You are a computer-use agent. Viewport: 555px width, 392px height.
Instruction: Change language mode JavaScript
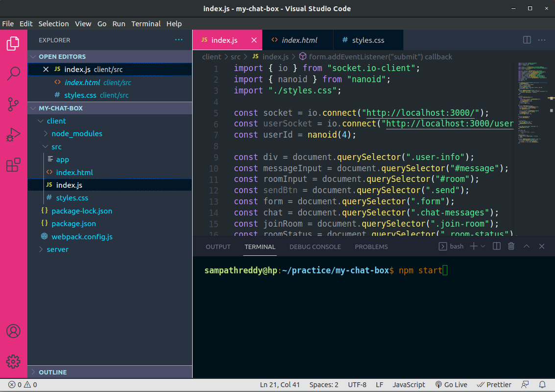[409, 385]
